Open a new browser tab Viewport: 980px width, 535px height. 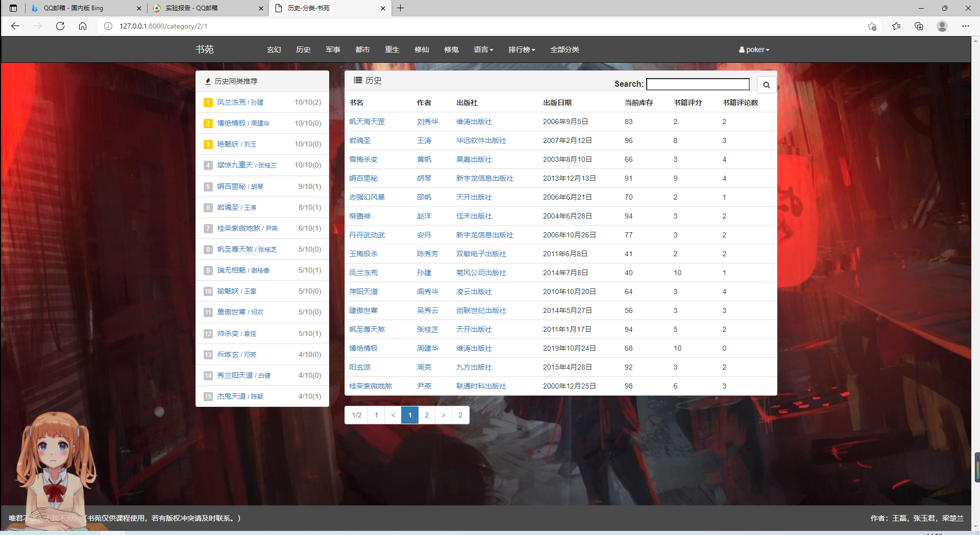click(x=401, y=8)
